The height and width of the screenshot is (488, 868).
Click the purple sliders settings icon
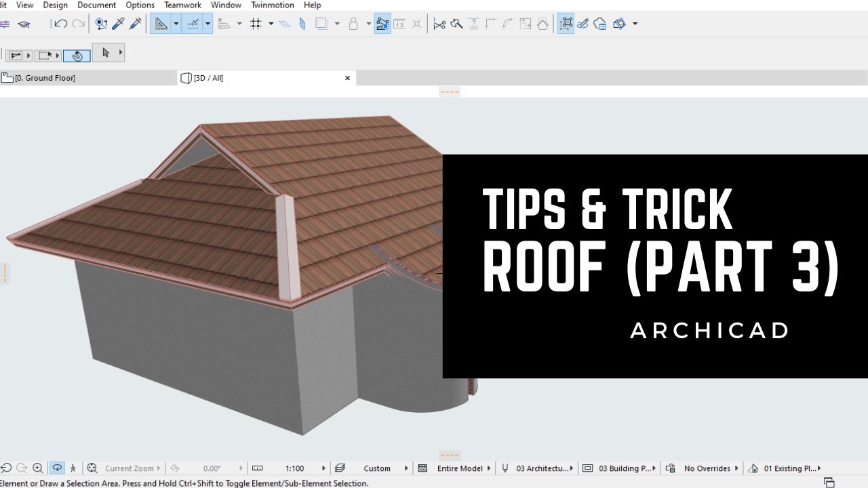pyautogui.click(x=5, y=24)
